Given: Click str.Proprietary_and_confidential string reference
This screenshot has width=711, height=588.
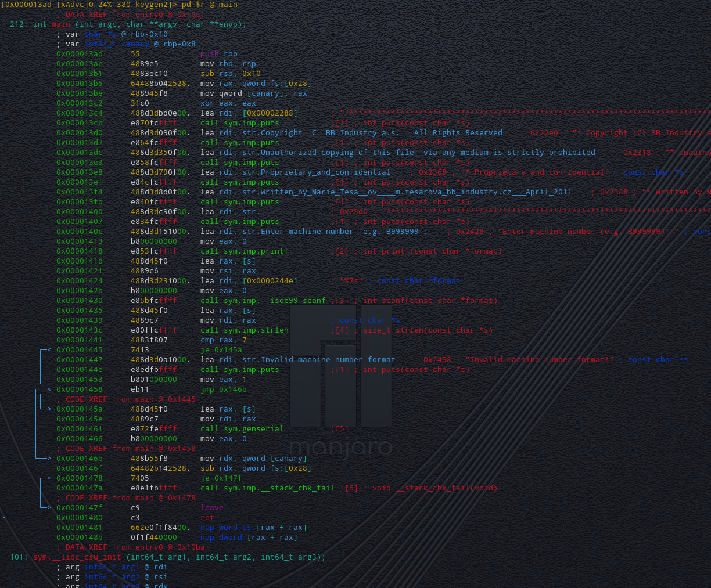Looking at the screenshot, I should [317, 172].
